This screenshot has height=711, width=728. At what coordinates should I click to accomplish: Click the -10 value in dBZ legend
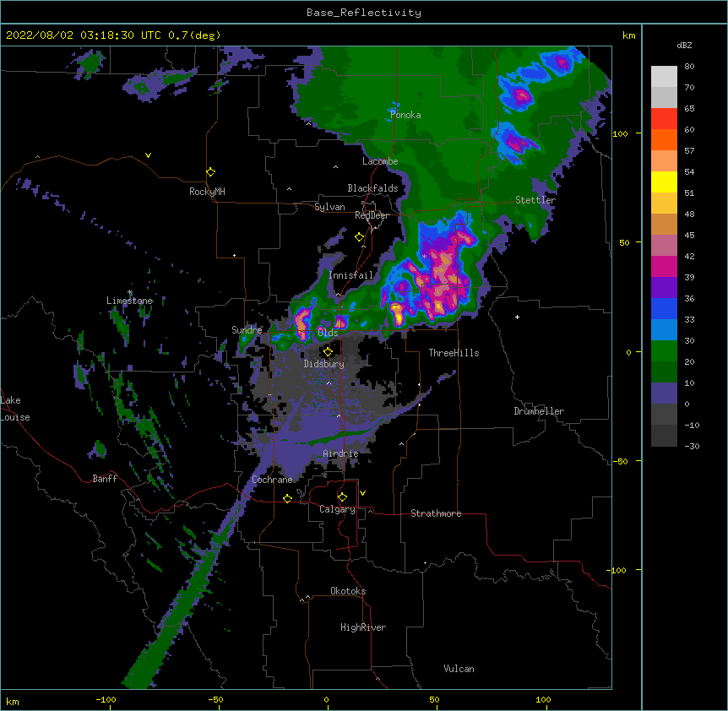(x=692, y=425)
